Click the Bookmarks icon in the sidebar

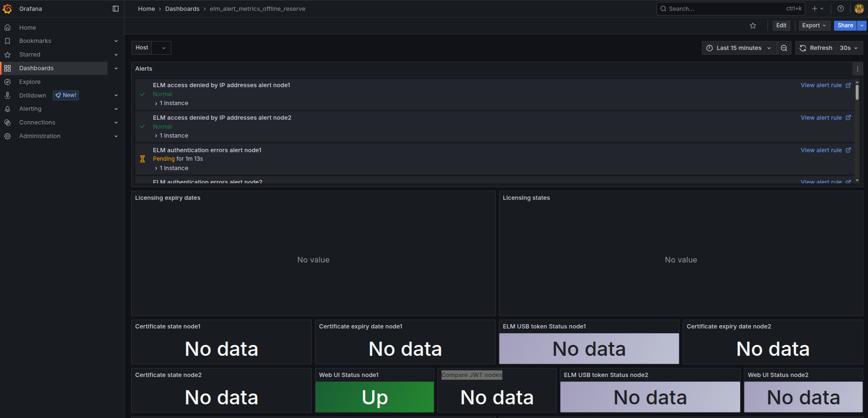click(8, 41)
